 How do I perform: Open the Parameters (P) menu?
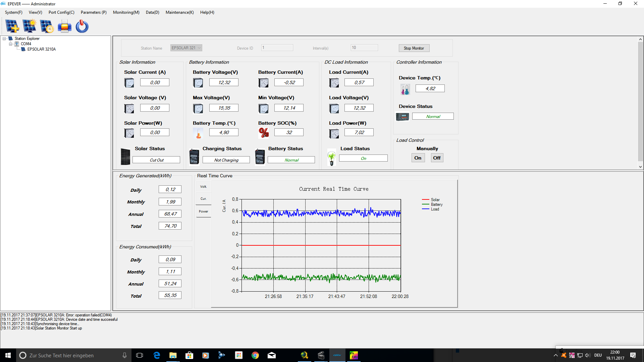pyautogui.click(x=94, y=12)
